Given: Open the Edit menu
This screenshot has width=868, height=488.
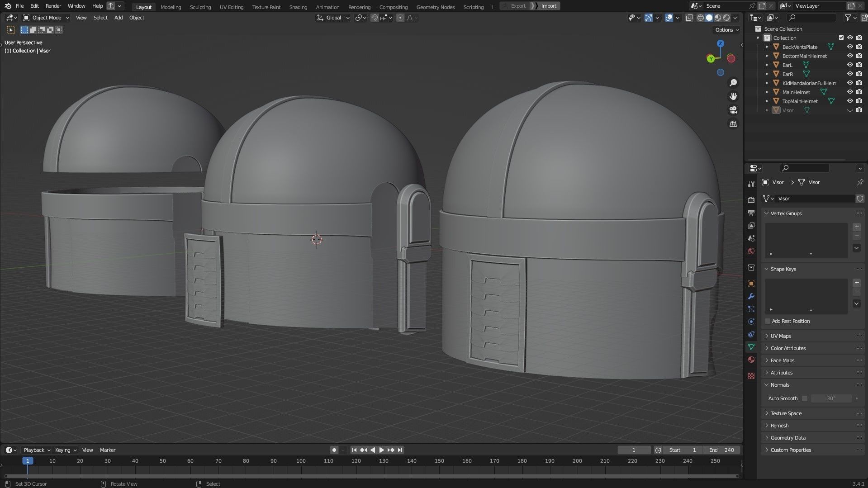Looking at the screenshot, I should point(34,6).
